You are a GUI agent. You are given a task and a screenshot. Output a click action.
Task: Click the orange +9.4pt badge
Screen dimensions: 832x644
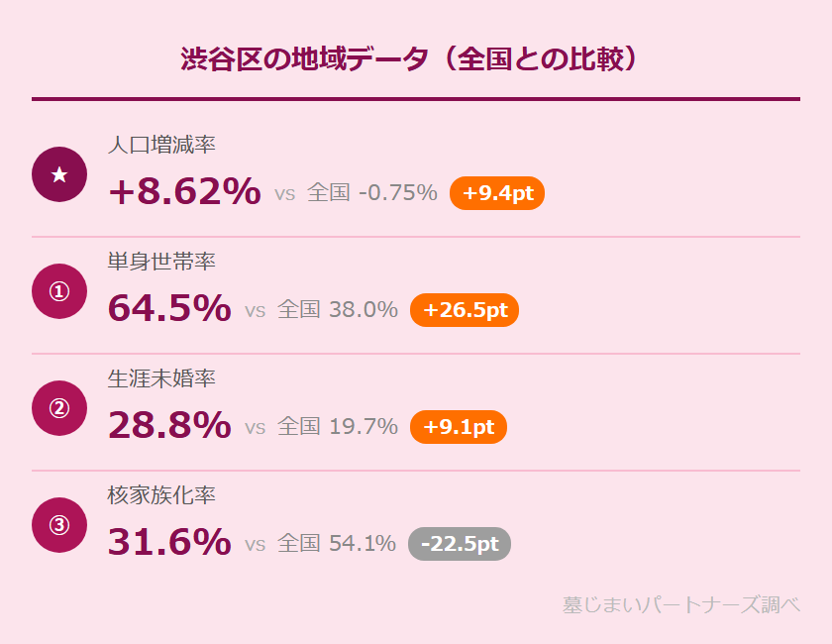(497, 193)
